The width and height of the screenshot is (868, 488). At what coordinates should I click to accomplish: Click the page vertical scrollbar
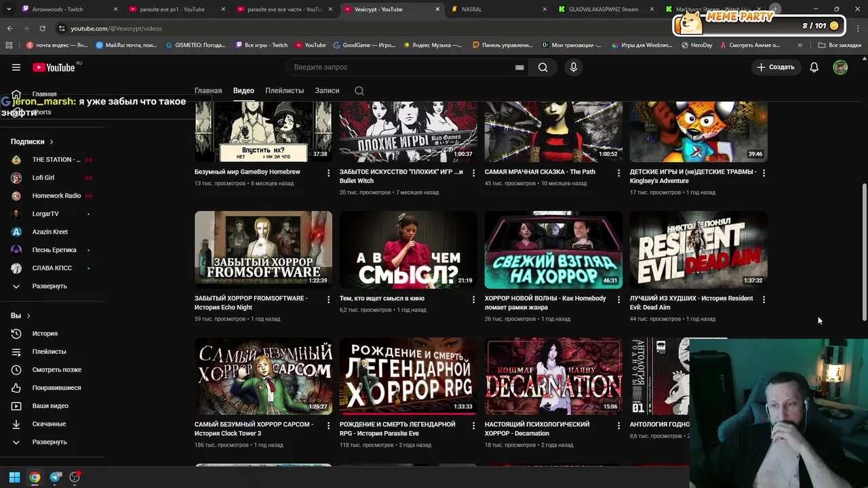[864, 252]
